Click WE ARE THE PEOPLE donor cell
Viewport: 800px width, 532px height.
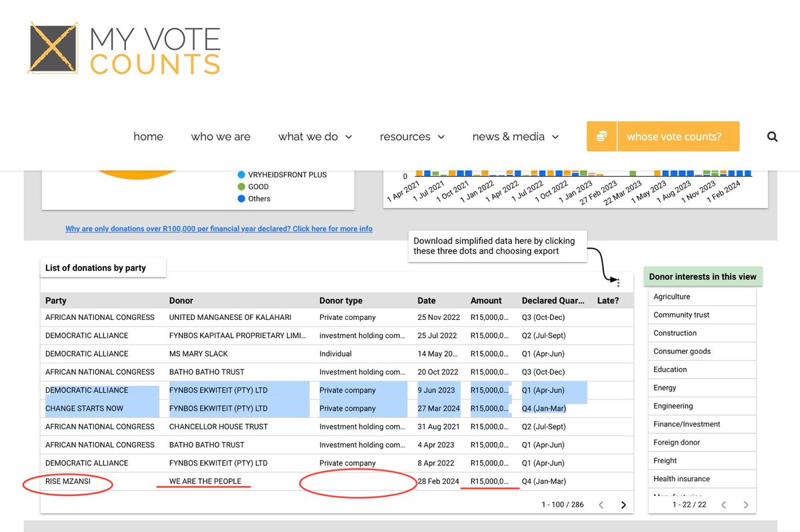coord(205,481)
